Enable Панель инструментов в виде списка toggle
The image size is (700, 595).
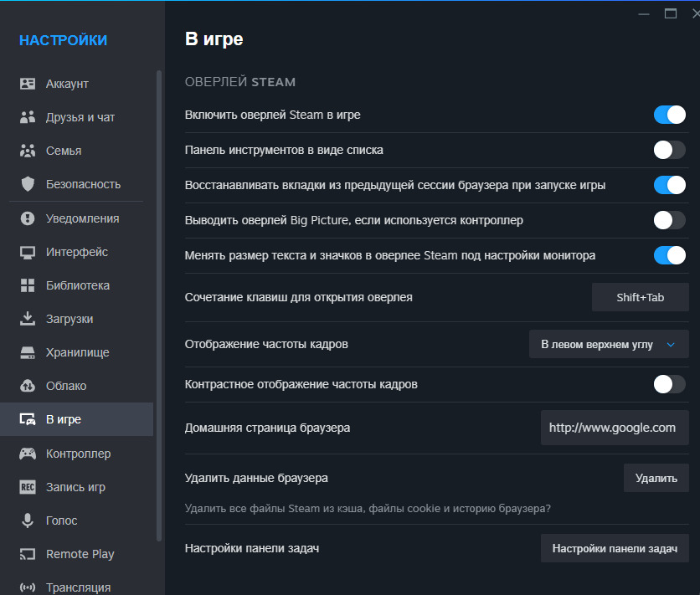pos(670,150)
